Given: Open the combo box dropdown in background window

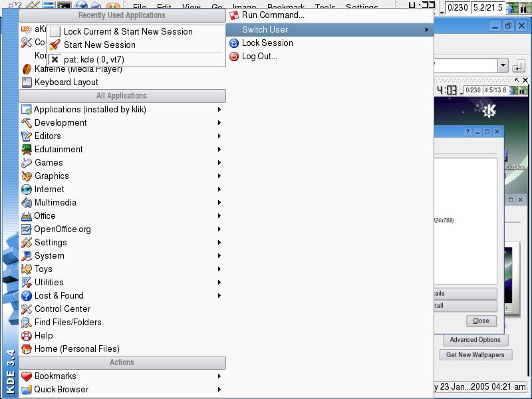Looking at the screenshot, I should click(x=503, y=65).
